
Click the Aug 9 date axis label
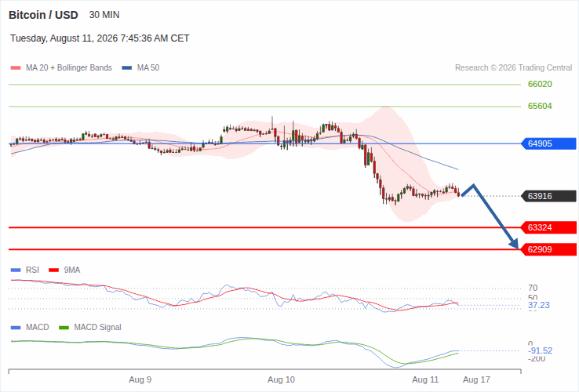(140, 379)
